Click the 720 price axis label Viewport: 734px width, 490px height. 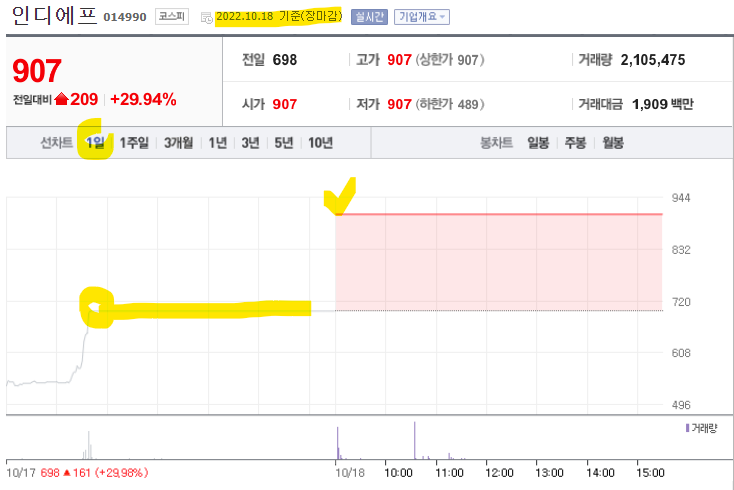[681, 302]
